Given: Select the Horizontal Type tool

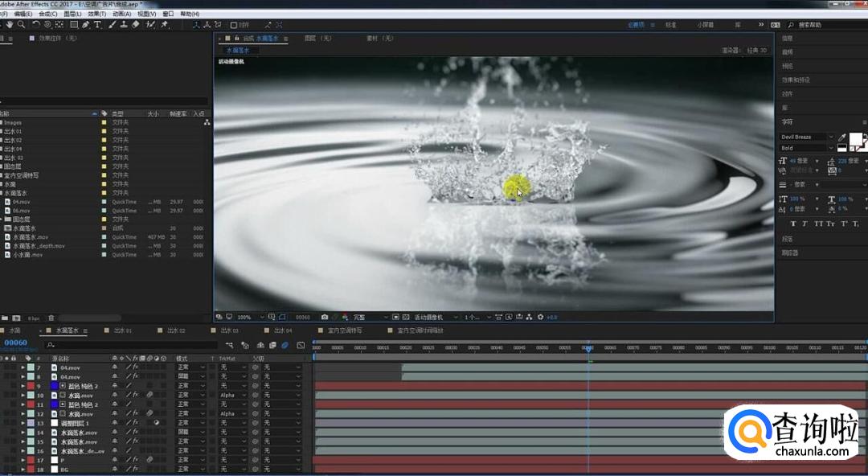Looking at the screenshot, I should click(98, 25).
